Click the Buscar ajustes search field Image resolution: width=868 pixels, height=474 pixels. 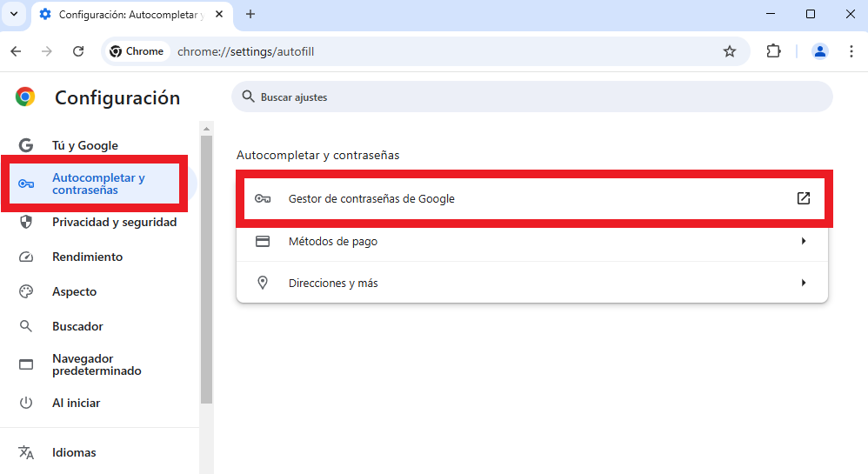tap(532, 97)
